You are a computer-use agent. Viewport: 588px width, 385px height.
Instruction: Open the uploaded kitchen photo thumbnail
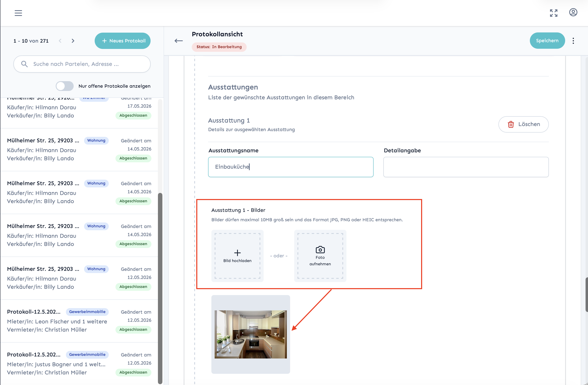pyautogui.click(x=251, y=334)
